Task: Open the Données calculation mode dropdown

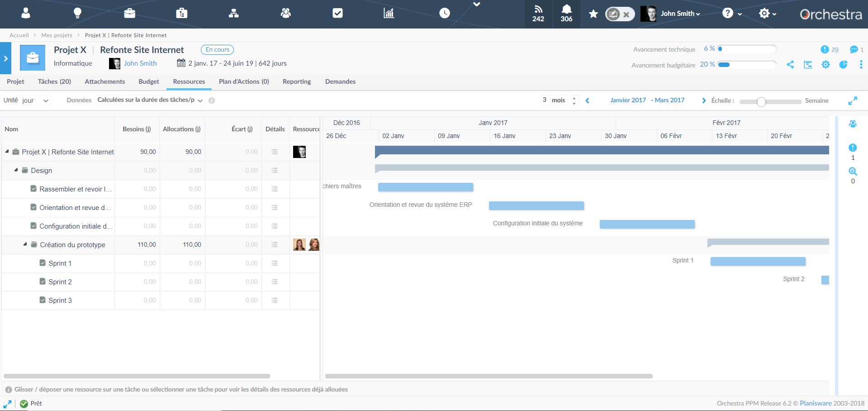Action: click(x=149, y=100)
